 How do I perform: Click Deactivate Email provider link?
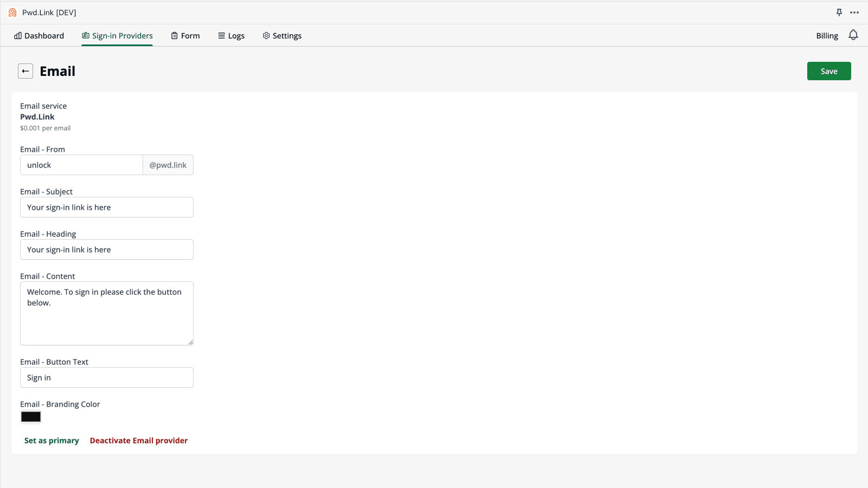pyautogui.click(x=139, y=440)
